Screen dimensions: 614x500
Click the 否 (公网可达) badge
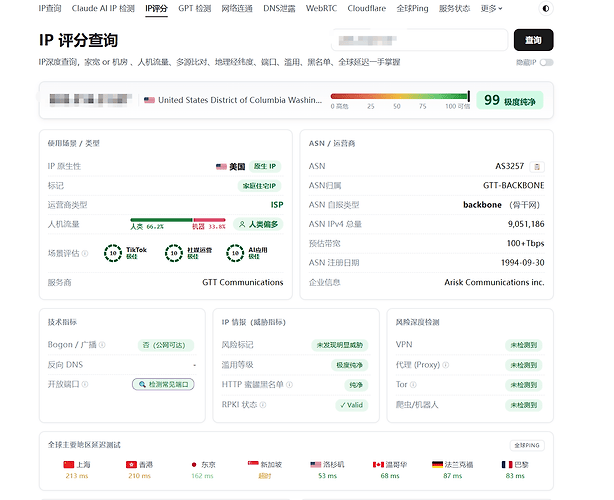point(166,345)
